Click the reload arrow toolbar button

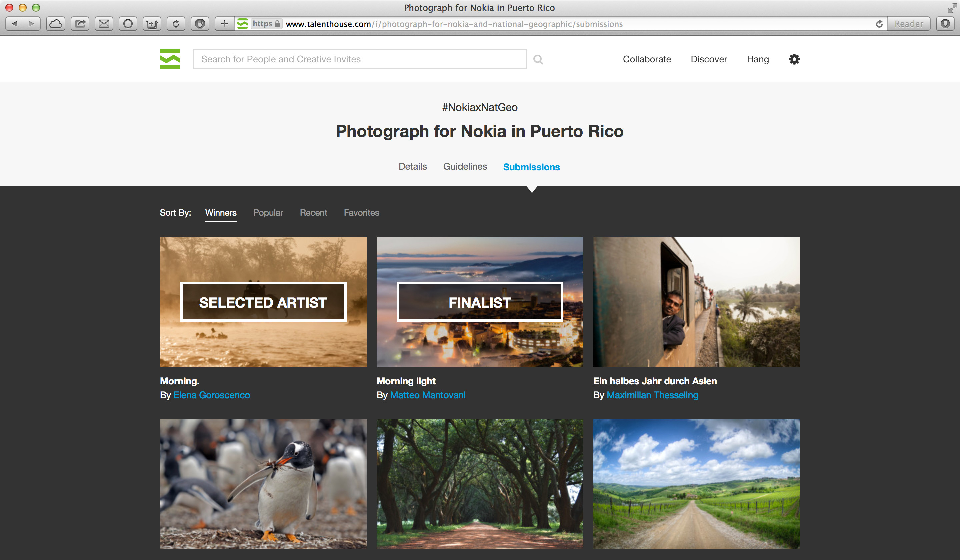[176, 24]
